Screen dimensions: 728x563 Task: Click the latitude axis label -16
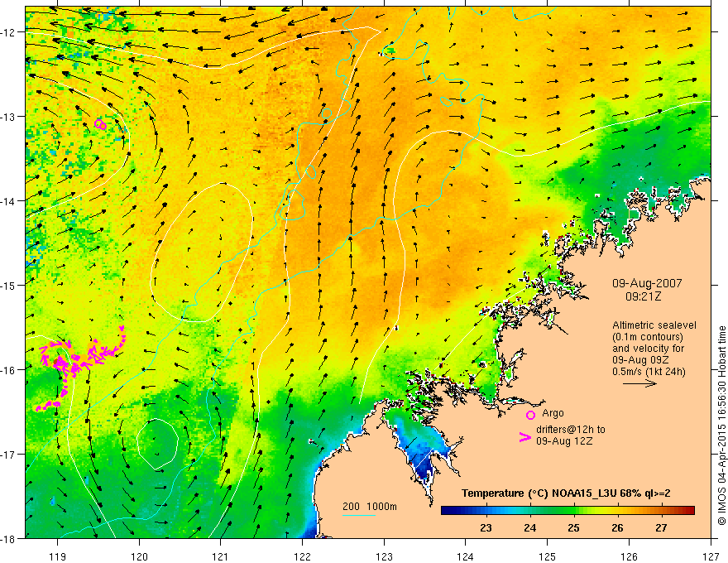coord(8,370)
